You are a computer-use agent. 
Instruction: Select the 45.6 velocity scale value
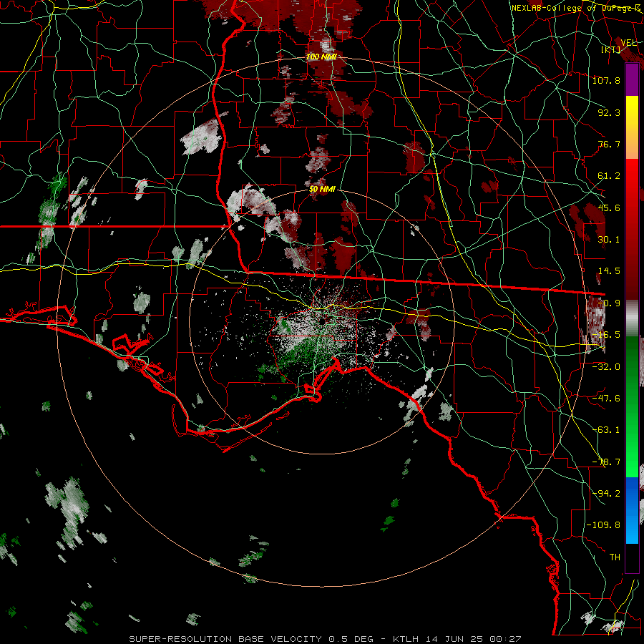[x=609, y=208]
